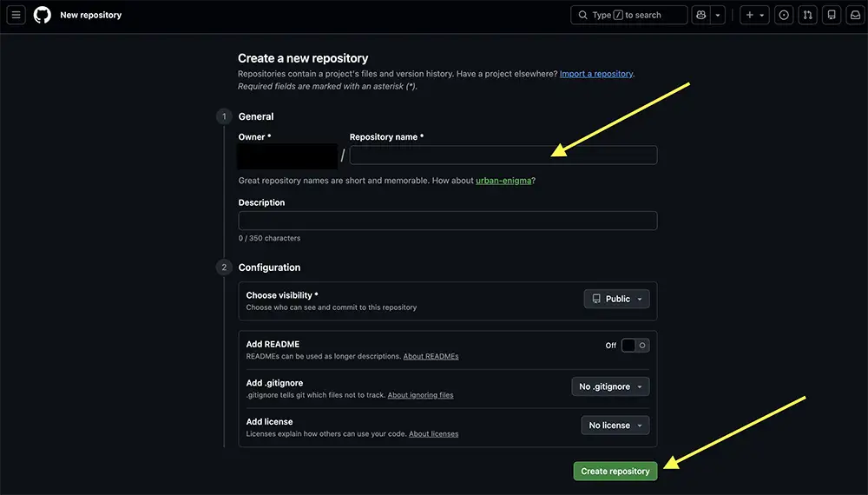Click the Create repository button
The height and width of the screenshot is (495, 868).
[x=615, y=471]
